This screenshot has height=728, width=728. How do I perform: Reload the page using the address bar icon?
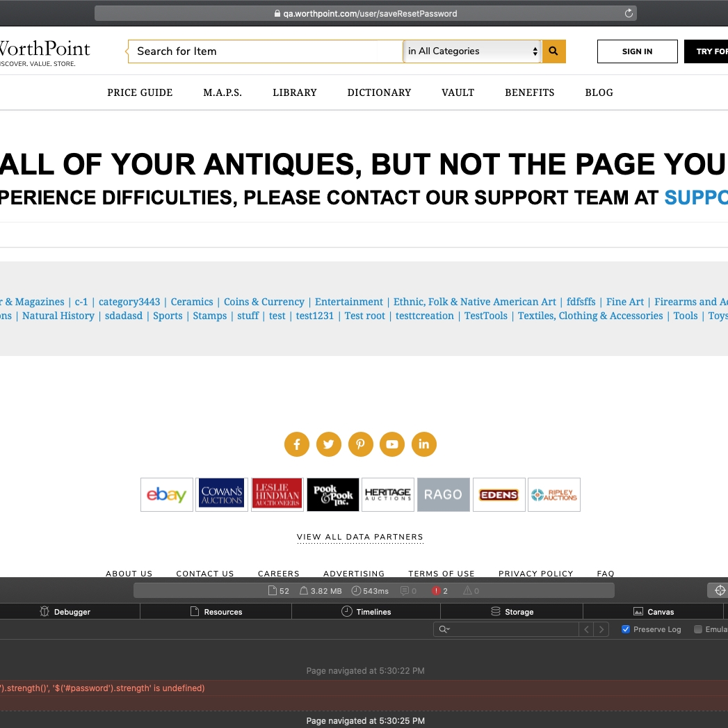(x=629, y=13)
